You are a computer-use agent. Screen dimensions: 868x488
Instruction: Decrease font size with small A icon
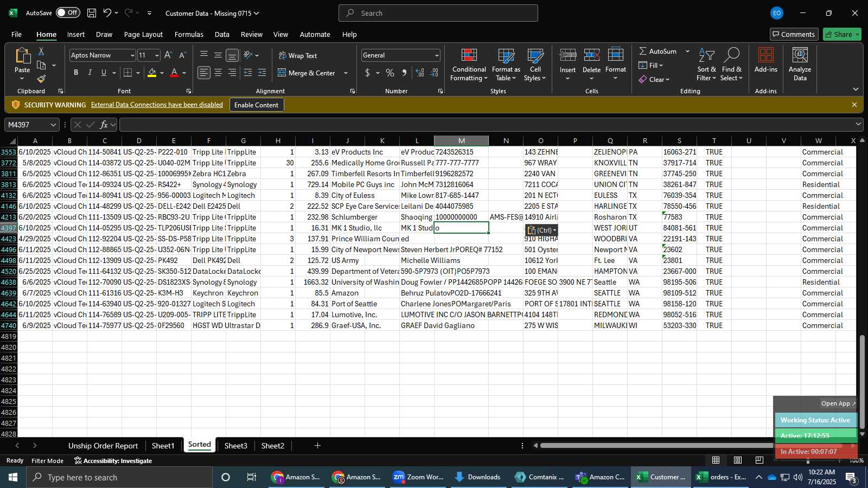[182, 55]
